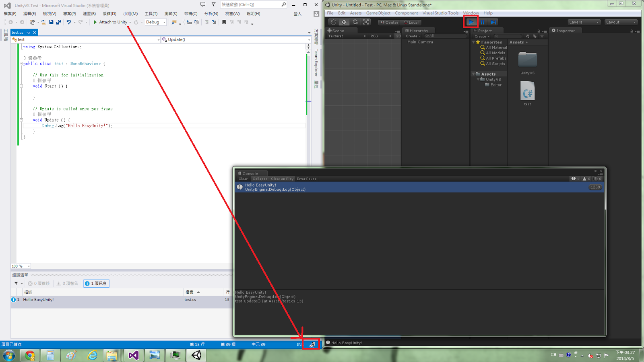Toggle Error Pause in the Console
The height and width of the screenshot is (362, 644).
coord(307,179)
